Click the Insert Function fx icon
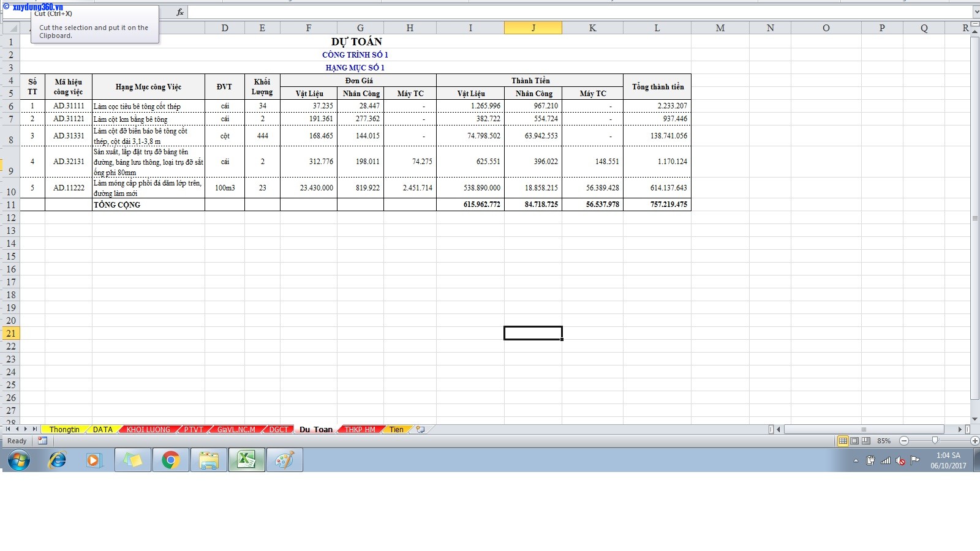The width and height of the screenshot is (980, 551). 180,12
